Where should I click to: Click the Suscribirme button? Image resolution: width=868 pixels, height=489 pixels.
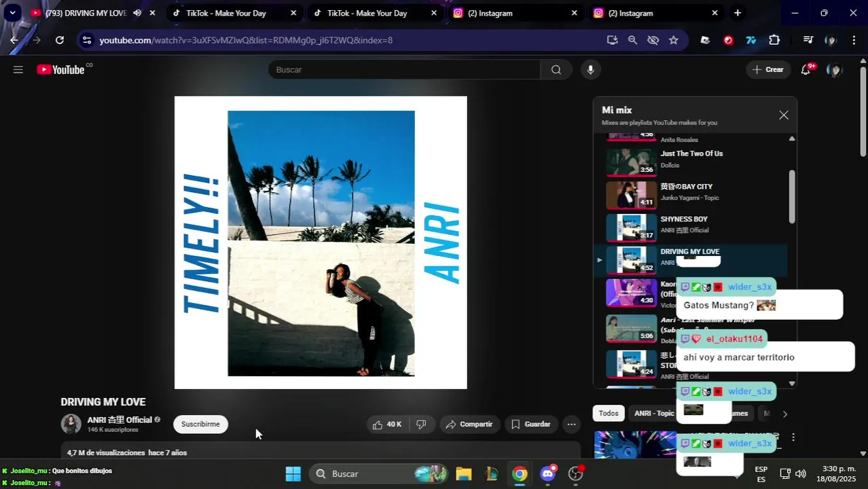pyautogui.click(x=200, y=424)
